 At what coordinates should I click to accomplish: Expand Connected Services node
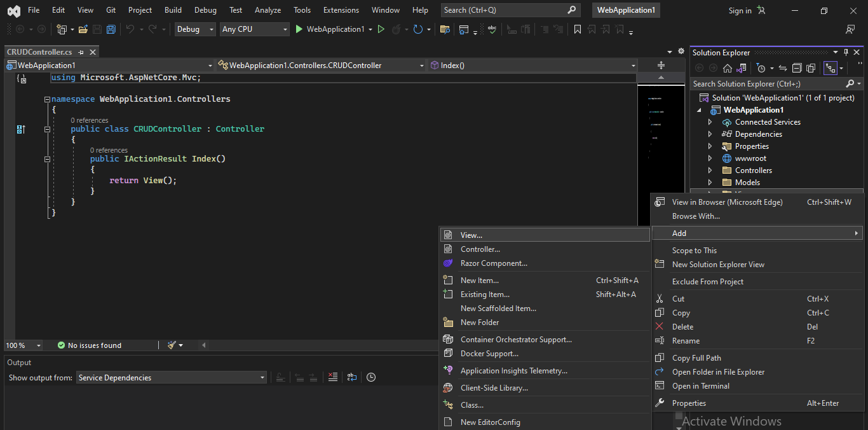[710, 122]
